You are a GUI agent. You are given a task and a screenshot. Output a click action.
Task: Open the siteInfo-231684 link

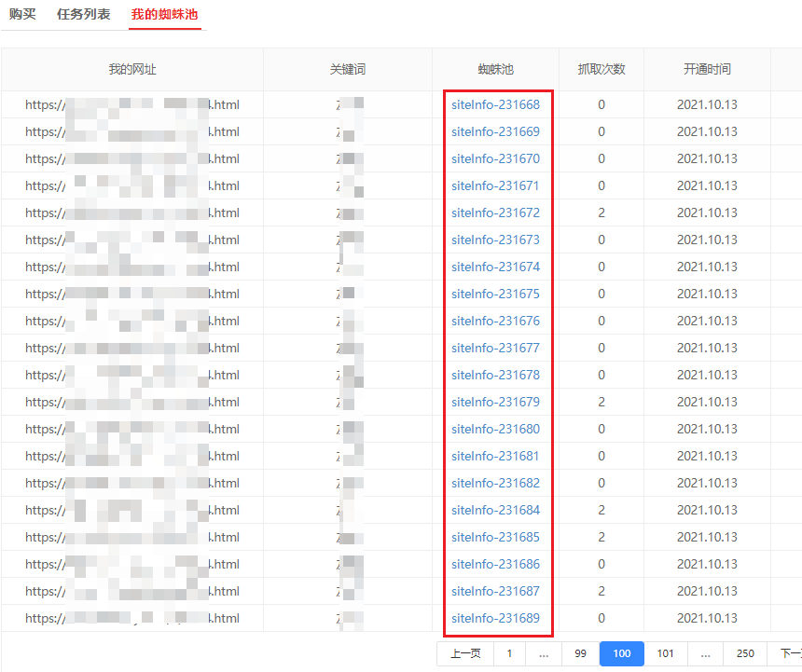[x=495, y=510]
